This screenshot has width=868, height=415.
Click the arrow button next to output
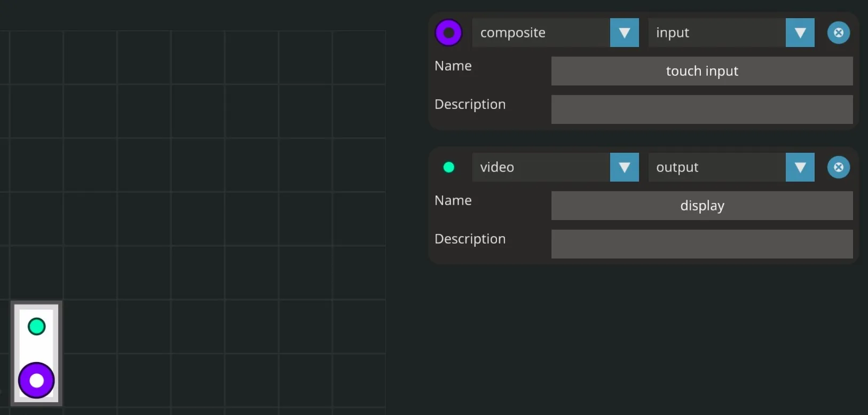click(800, 168)
